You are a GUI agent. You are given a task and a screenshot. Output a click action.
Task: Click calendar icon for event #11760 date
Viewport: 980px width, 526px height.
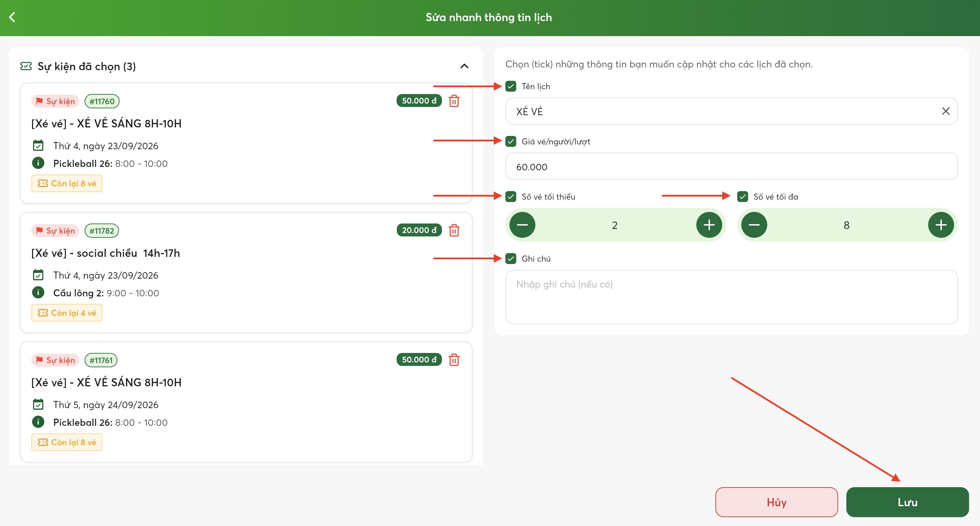click(x=38, y=145)
